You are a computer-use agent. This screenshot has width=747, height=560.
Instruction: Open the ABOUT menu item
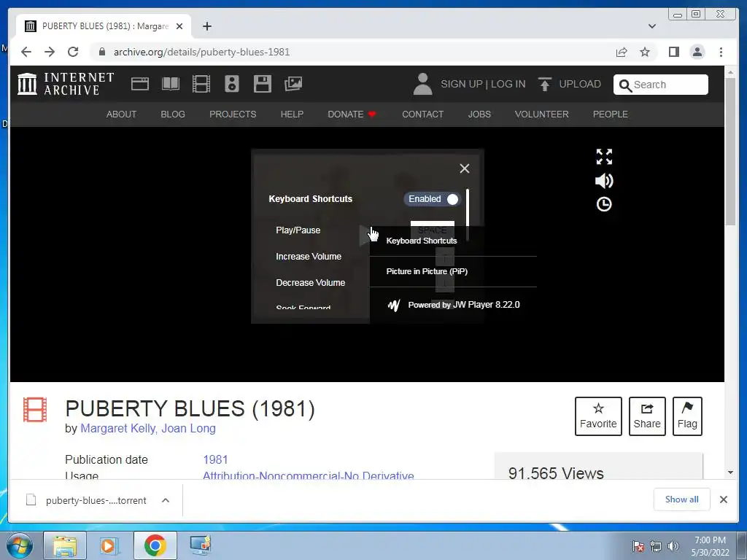pos(122,114)
